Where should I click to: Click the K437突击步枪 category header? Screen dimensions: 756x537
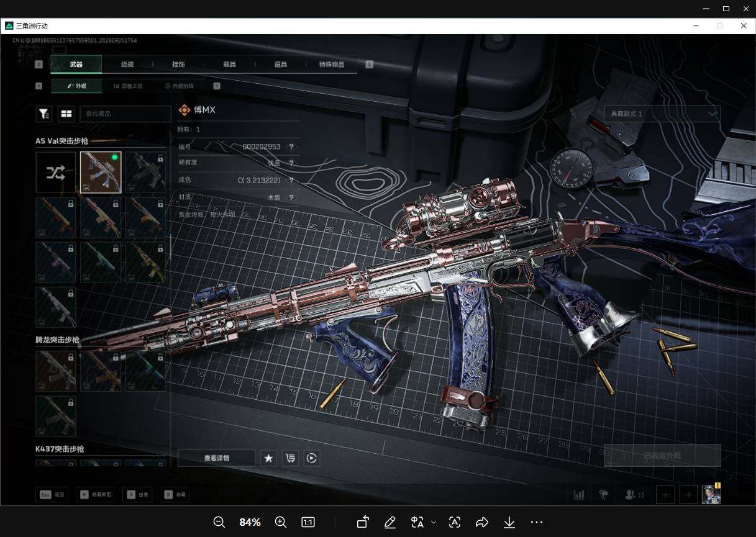pyautogui.click(x=60, y=448)
